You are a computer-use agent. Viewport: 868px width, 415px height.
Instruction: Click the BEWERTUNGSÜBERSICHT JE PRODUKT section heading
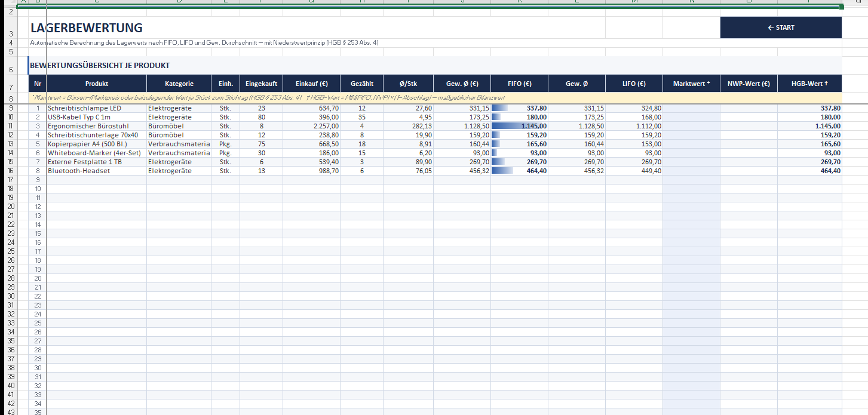(x=100, y=65)
